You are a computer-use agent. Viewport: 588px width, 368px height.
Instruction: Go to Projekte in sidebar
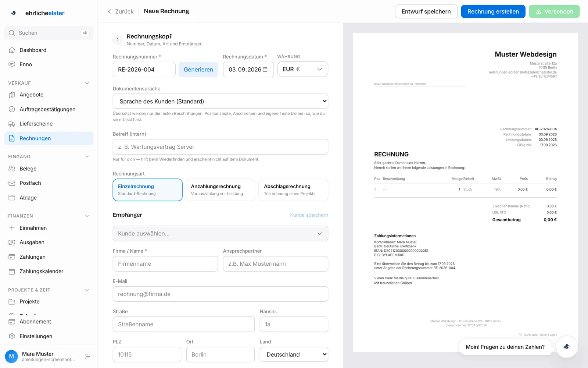49,301
